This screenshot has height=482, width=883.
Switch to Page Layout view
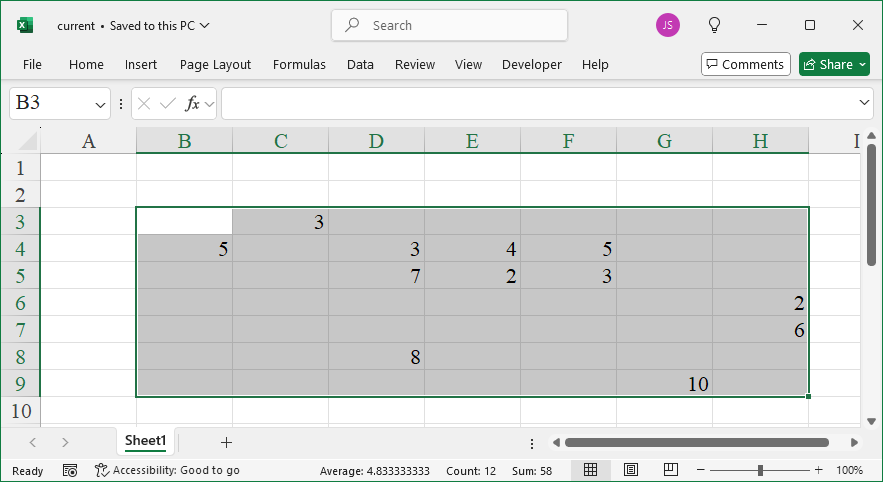click(x=631, y=470)
